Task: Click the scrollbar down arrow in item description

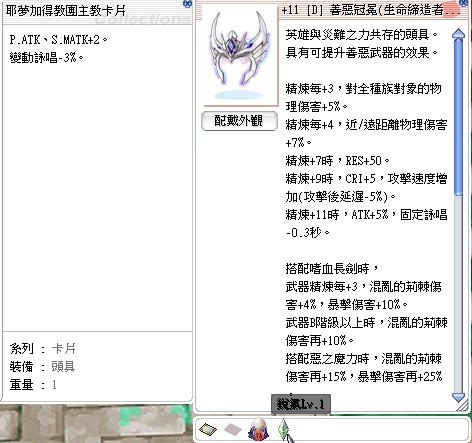Action: click(x=458, y=397)
